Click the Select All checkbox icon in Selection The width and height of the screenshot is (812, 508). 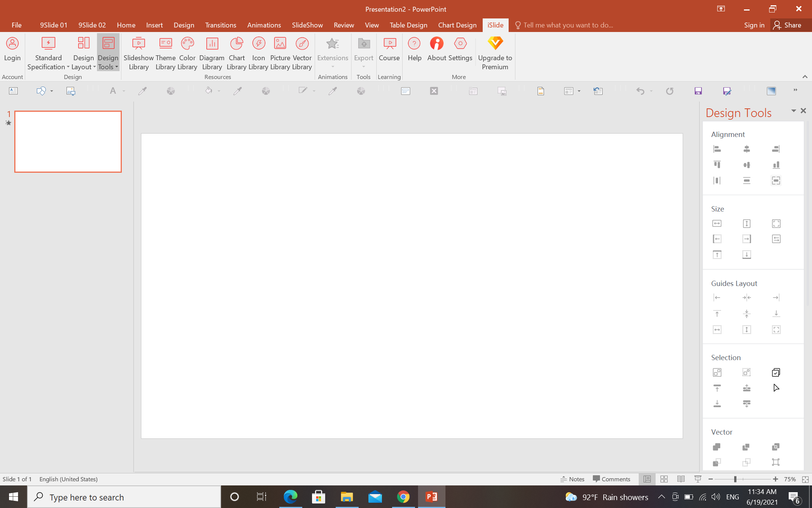[776, 373]
